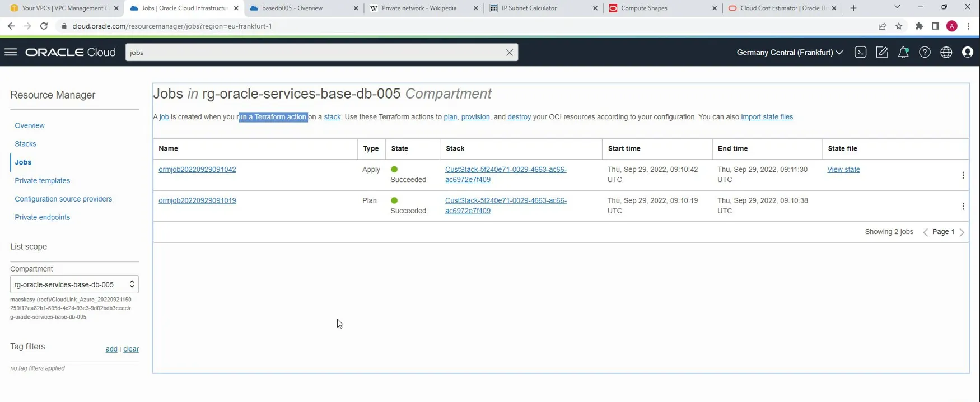Screen dimensions: 980x402
Task: Open actions menu for ormjob20220929091042 row
Action: (963, 175)
